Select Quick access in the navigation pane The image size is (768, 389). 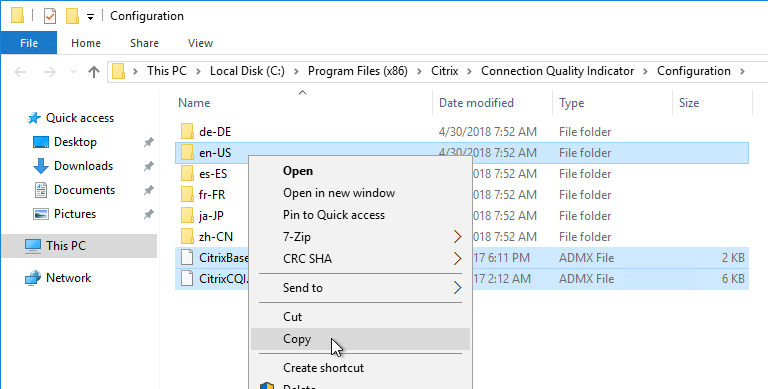pos(79,118)
